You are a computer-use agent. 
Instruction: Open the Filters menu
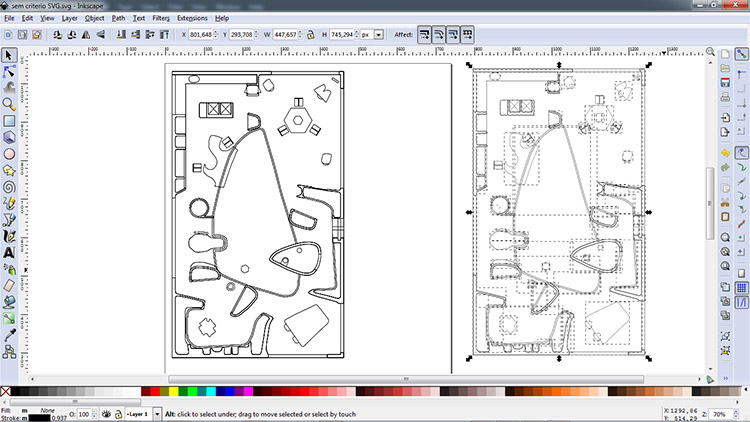pos(161,18)
